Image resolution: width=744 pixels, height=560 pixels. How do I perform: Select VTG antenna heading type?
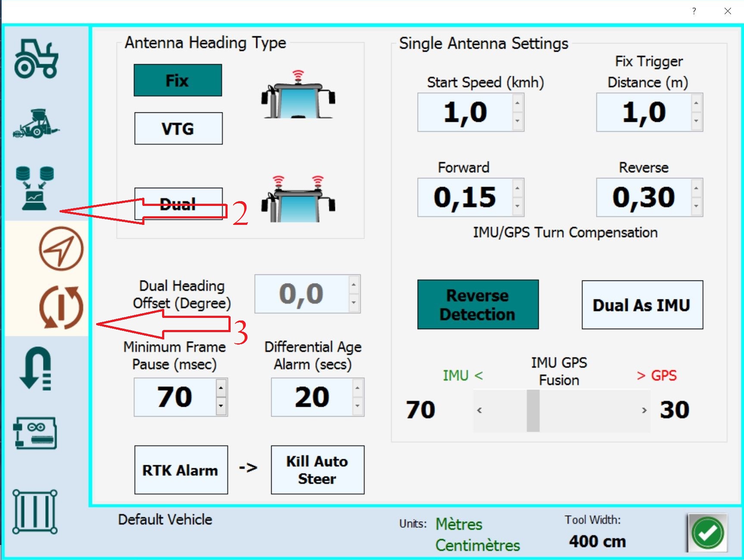point(178,128)
